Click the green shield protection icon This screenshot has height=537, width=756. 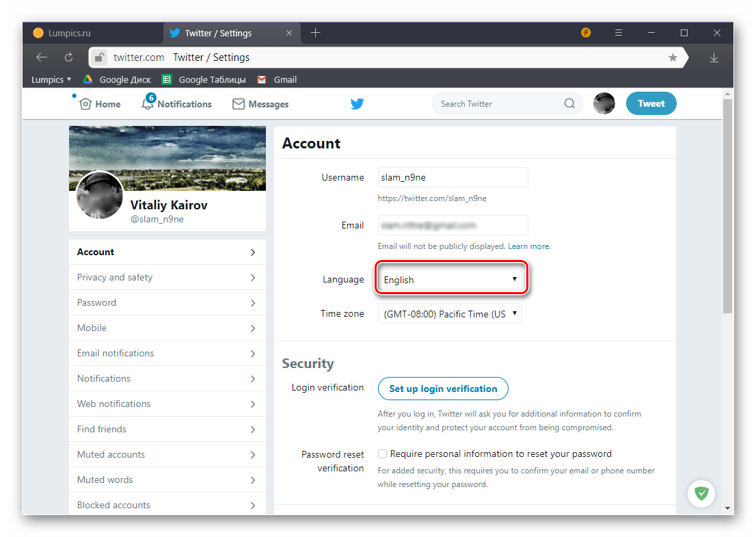point(701,492)
